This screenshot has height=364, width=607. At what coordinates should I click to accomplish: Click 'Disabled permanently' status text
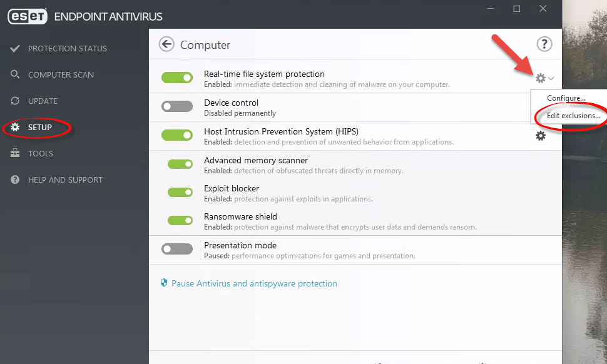point(240,113)
